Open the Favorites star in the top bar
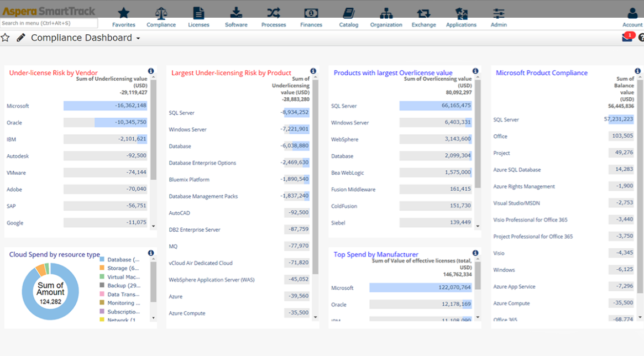Viewport: 644px width, 356px height. (123, 12)
